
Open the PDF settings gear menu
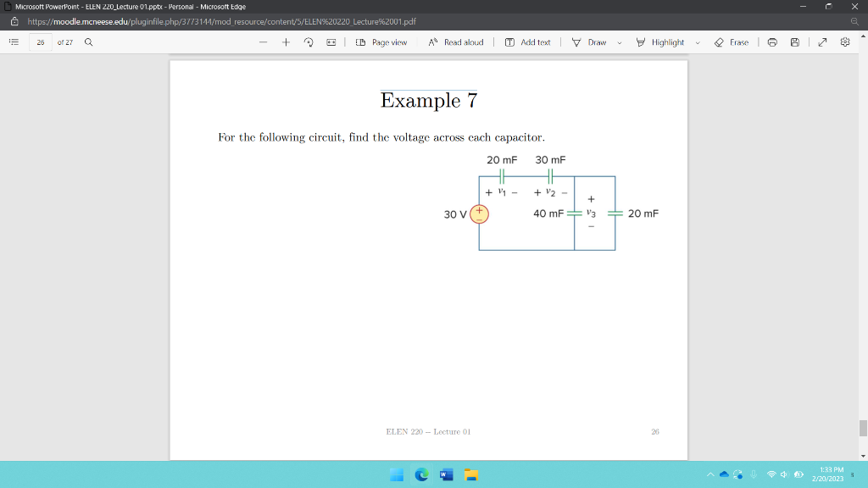[843, 42]
